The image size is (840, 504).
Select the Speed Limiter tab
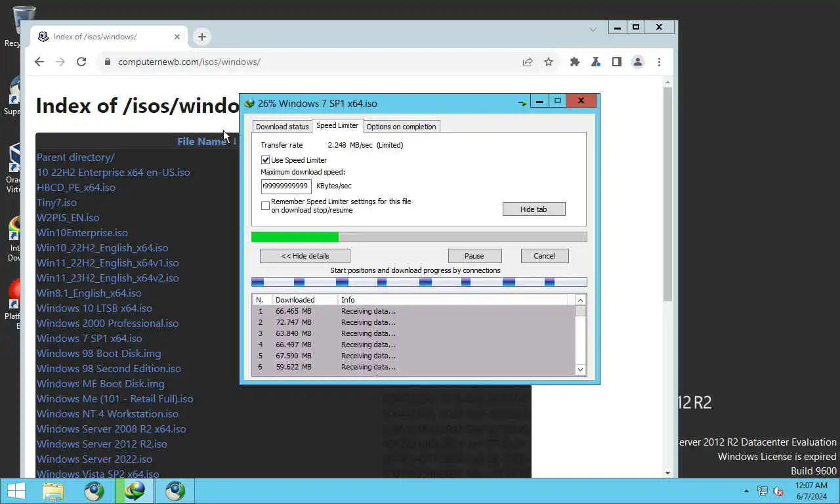pyautogui.click(x=337, y=125)
